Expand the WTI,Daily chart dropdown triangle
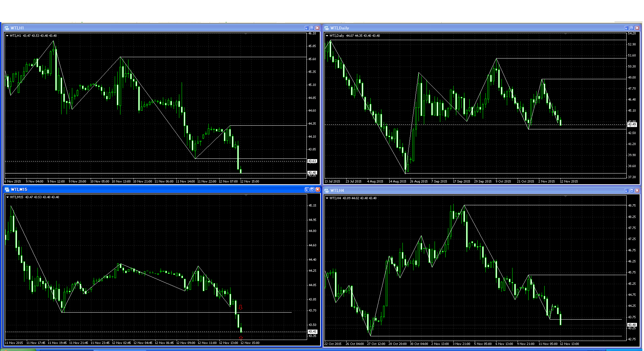 pos(327,36)
